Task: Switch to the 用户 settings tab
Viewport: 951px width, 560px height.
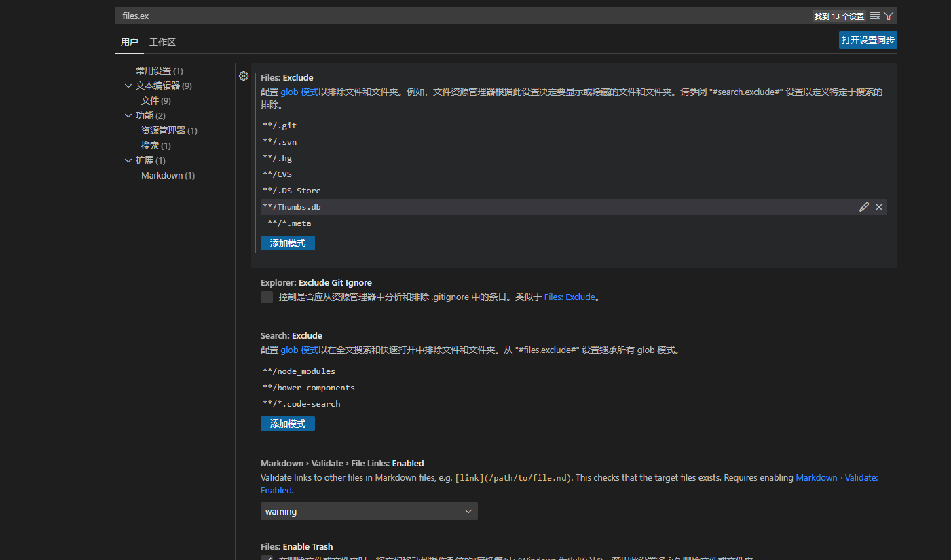Action: coord(129,42)
